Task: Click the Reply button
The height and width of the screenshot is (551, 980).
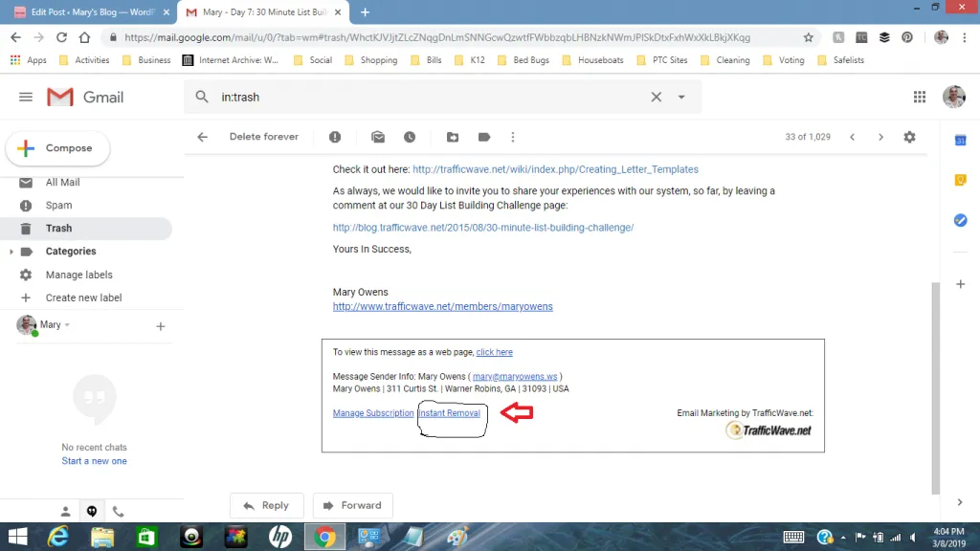Action: click(267, 505)
